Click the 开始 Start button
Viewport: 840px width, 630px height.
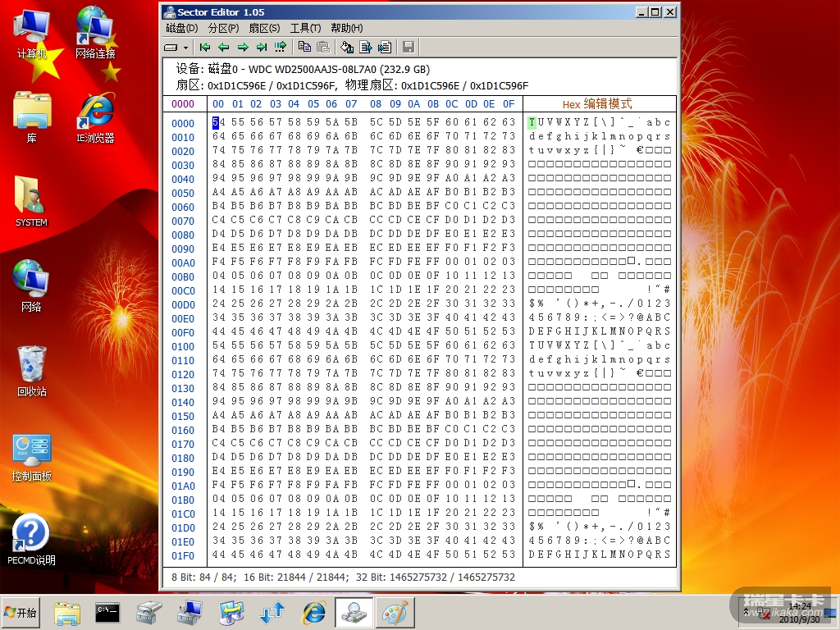[22, 613]
